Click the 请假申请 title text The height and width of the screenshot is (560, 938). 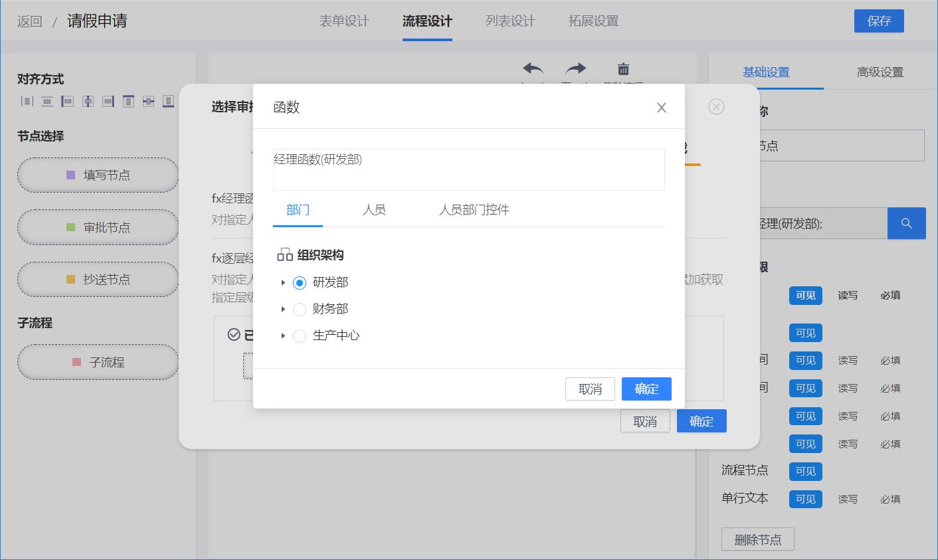click(x=97, y=21)
